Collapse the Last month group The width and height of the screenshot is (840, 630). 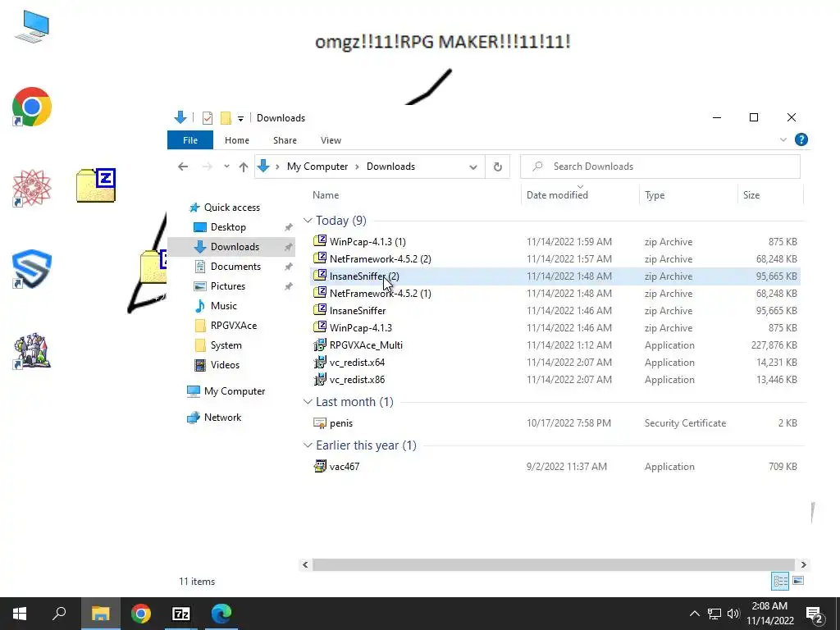tap(308, 402)
